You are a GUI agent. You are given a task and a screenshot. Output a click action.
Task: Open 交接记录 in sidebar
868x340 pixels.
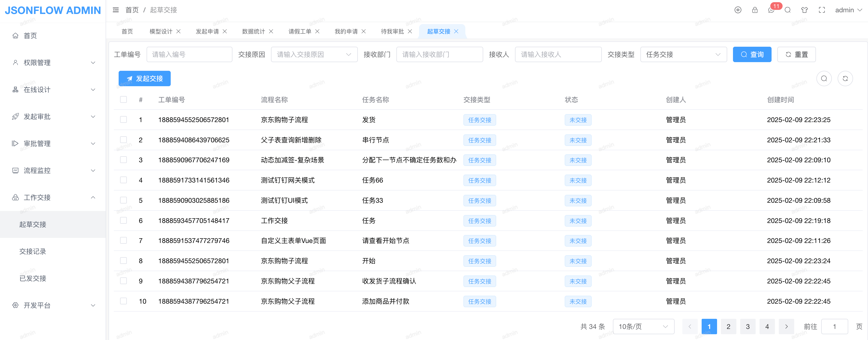[33, 251]
